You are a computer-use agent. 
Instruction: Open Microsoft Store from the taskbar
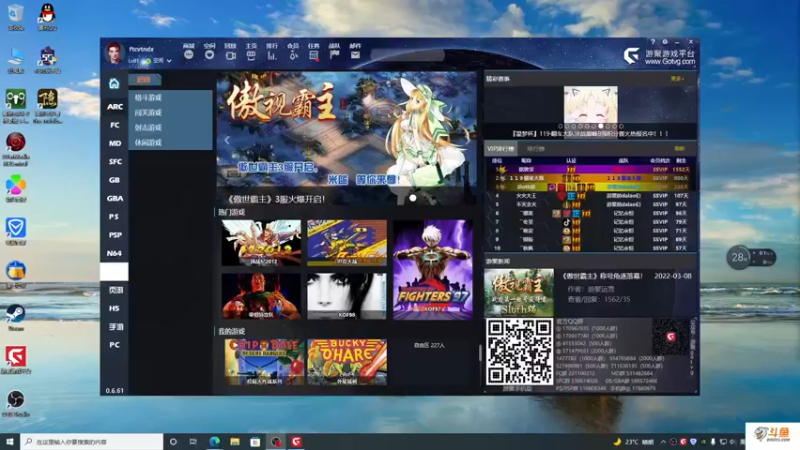[x=255, y=442]
